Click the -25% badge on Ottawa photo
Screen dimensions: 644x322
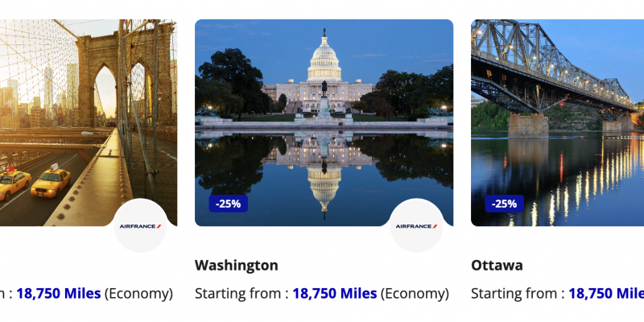click(x=505, y=204)
